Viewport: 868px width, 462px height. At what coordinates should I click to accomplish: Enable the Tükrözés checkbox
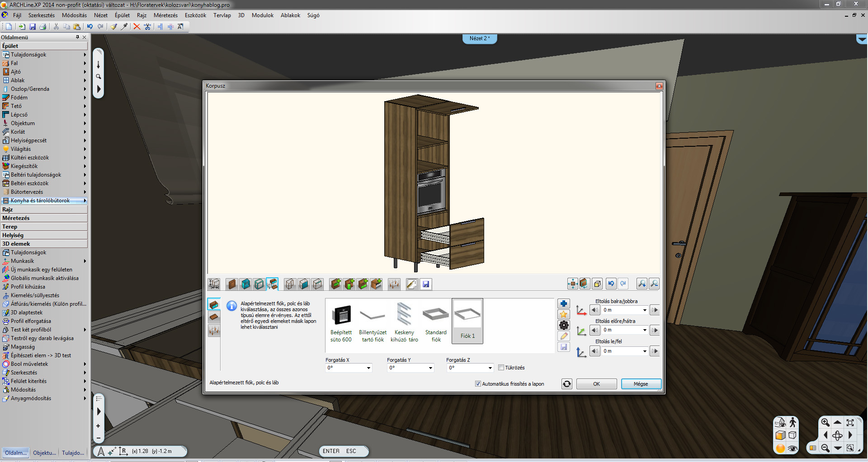[x=501, y=368]
